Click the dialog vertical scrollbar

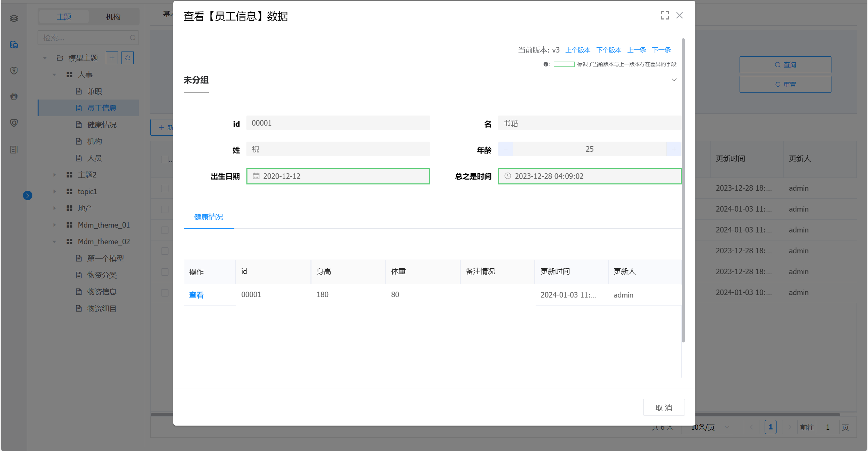coord(684,190)
